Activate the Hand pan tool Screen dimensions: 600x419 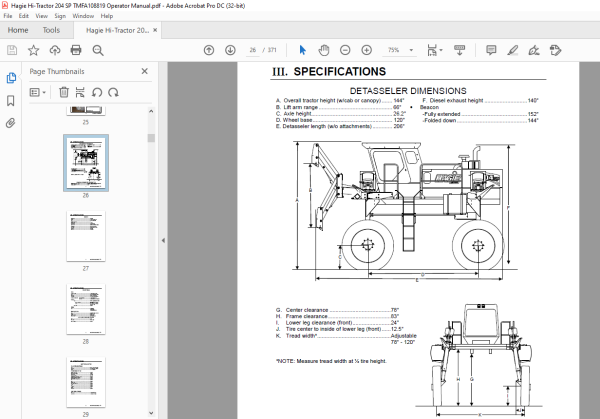[x=324, y=50]
